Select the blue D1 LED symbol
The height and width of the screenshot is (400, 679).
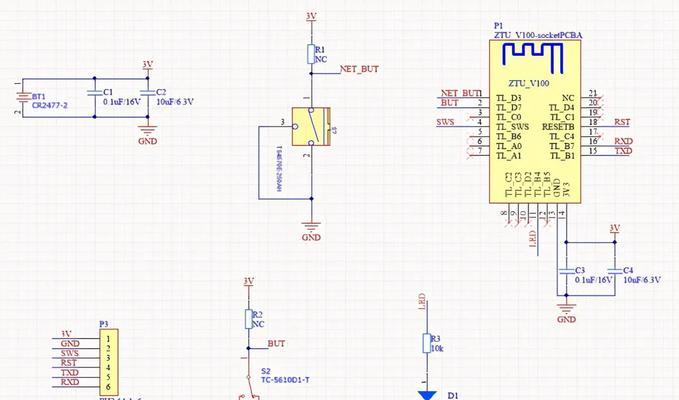pos(427,395)
